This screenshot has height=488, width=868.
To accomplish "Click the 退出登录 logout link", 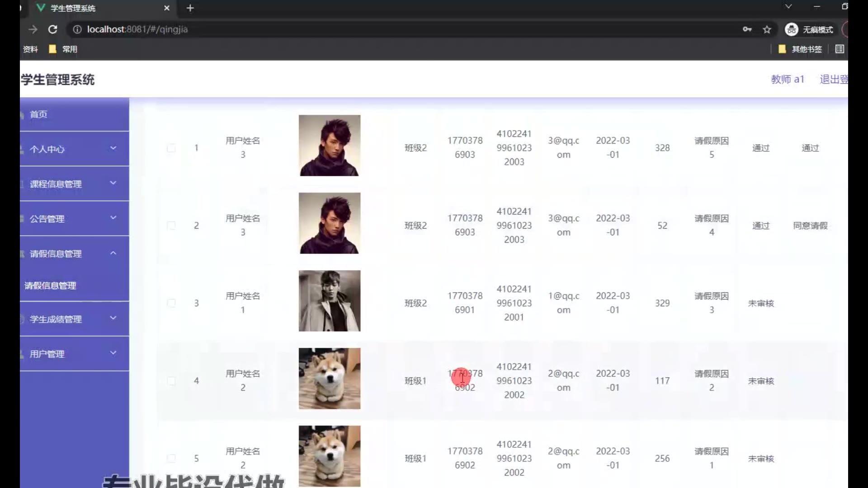I will tap(833, 80).
